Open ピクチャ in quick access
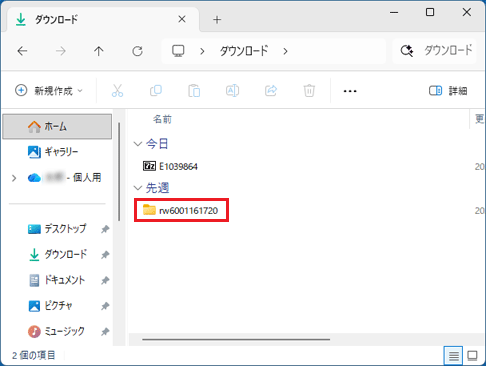 51,306
